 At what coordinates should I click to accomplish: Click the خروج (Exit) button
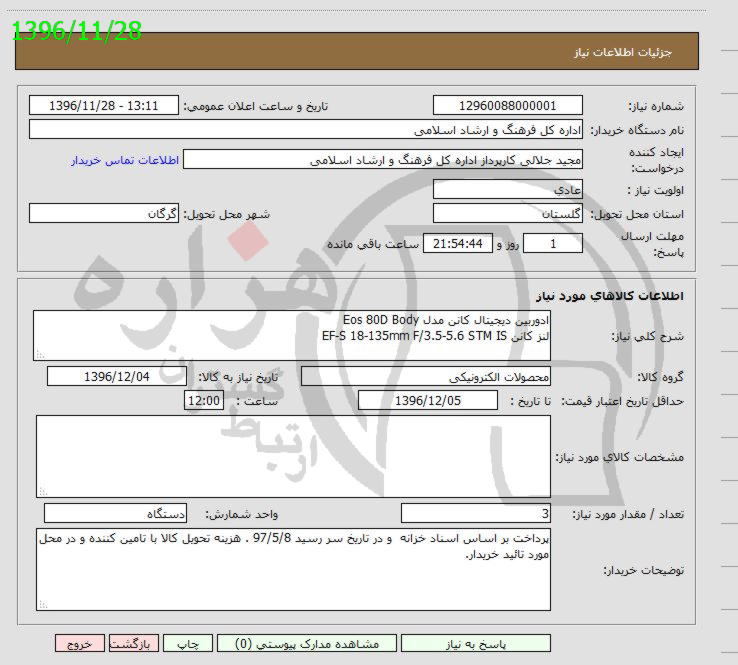[79, 645]
